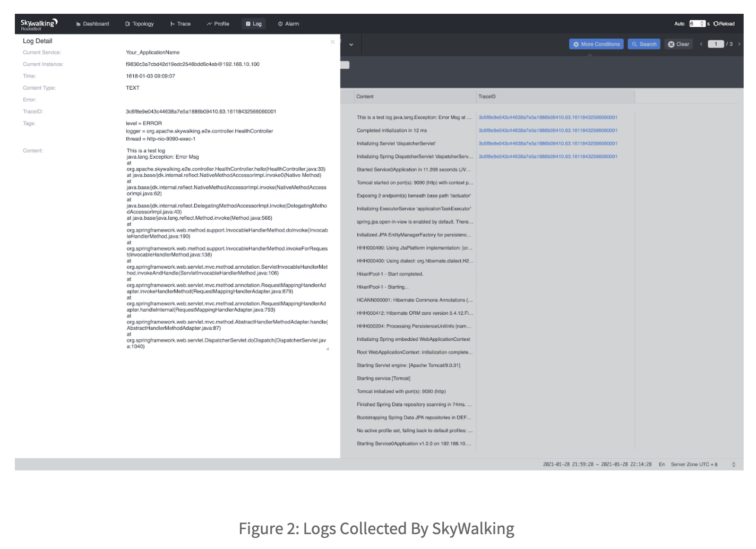Select log row 'Completed initialization in 12 ms'
Screen dimensions: 756x549
pos(392,131)
